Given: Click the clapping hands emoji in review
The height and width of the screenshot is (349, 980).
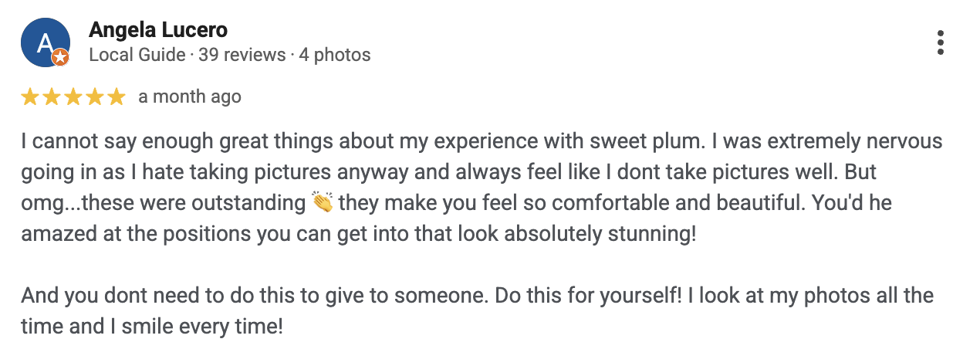Looking at the screenshot, I should 322,202.
